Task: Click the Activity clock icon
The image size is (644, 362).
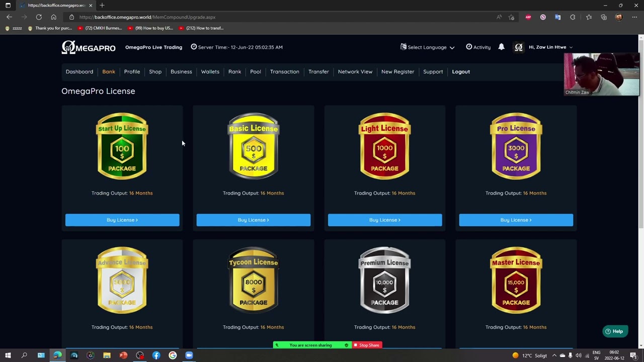Action: coord(469,47)
